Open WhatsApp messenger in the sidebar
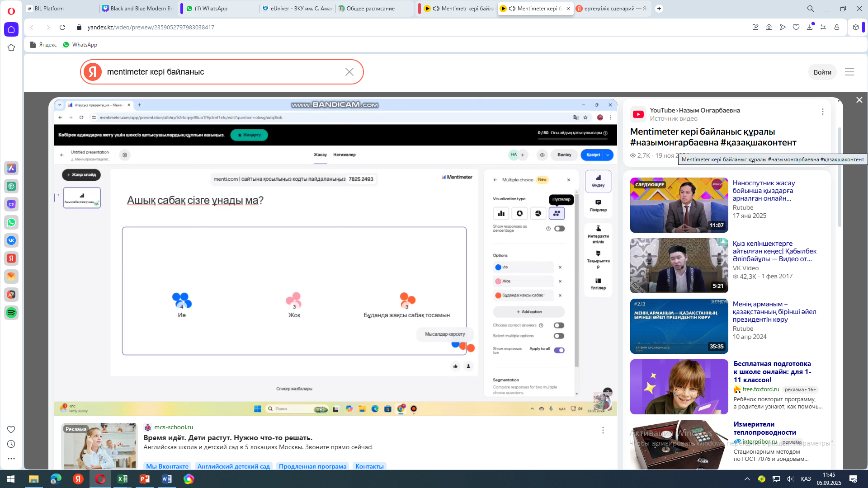The image size is (868, 488). 11,222
